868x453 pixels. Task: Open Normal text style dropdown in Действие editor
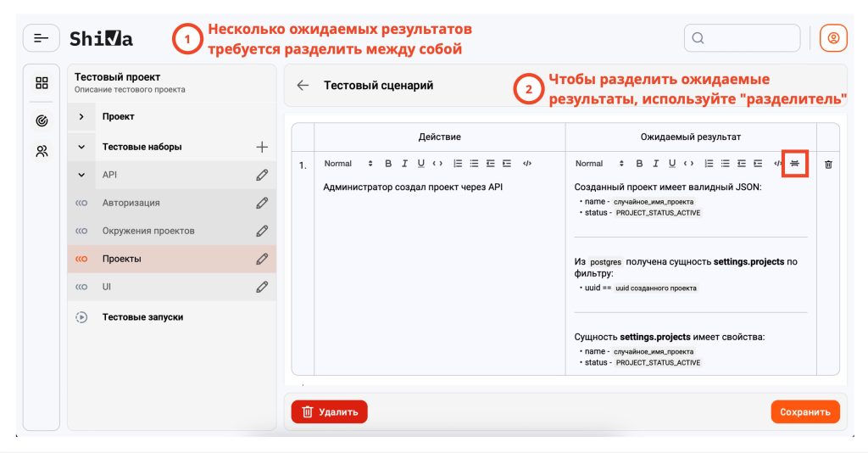coord(348,164)
